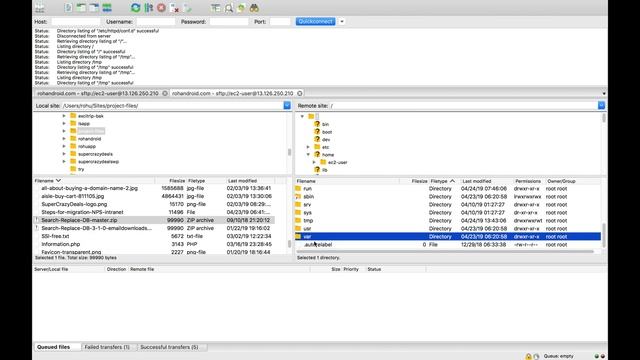
Task: Expand the rohuapp local folder
Action: (x=64, y=146)
